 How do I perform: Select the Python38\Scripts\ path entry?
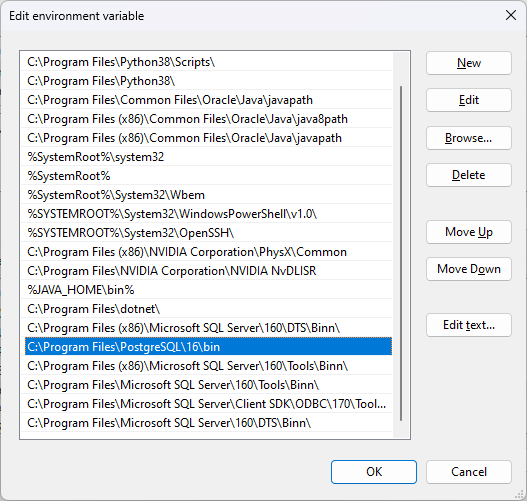tap(208, 62)
